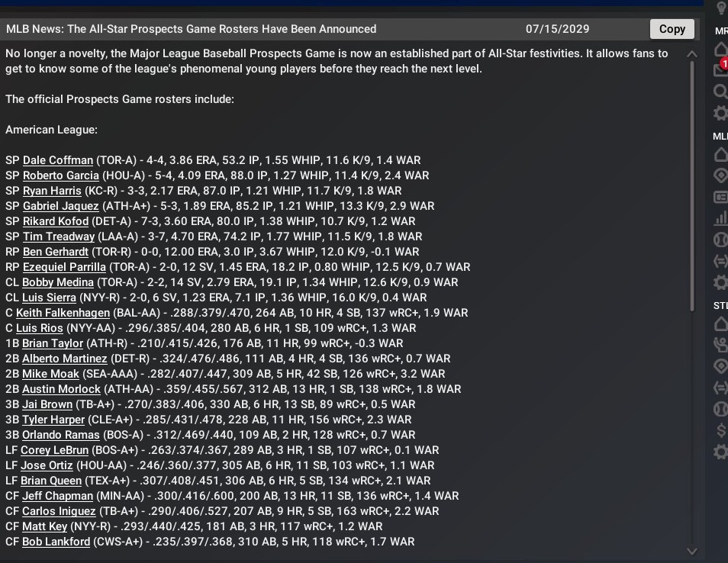
Task: Click the scroll up arrow of article
Action: (x=692, y=54)
